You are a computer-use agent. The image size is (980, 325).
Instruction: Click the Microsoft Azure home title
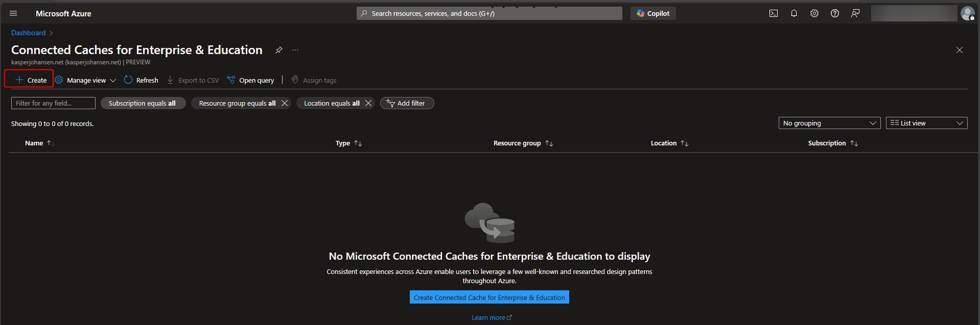tap(63, 13)
